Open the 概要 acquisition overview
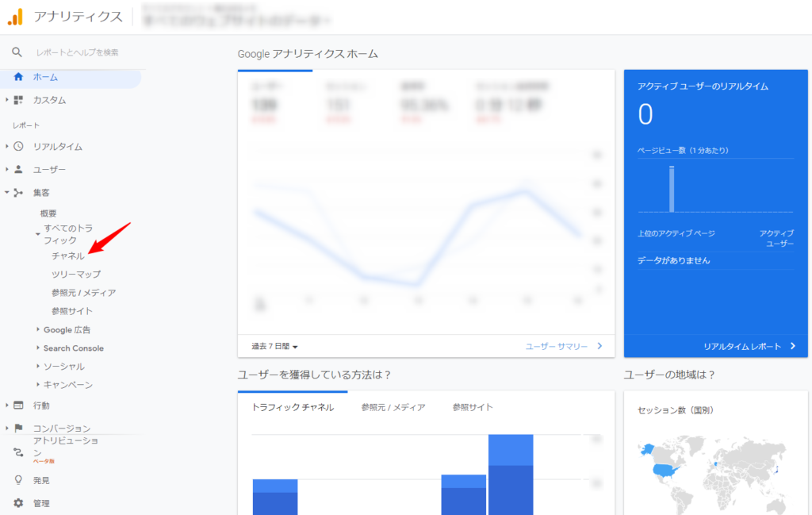812x515 pixels. click(x=48, y=213)
